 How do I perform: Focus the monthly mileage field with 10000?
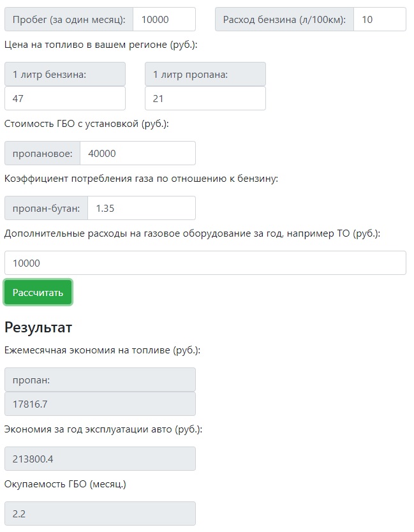[164, 19]
